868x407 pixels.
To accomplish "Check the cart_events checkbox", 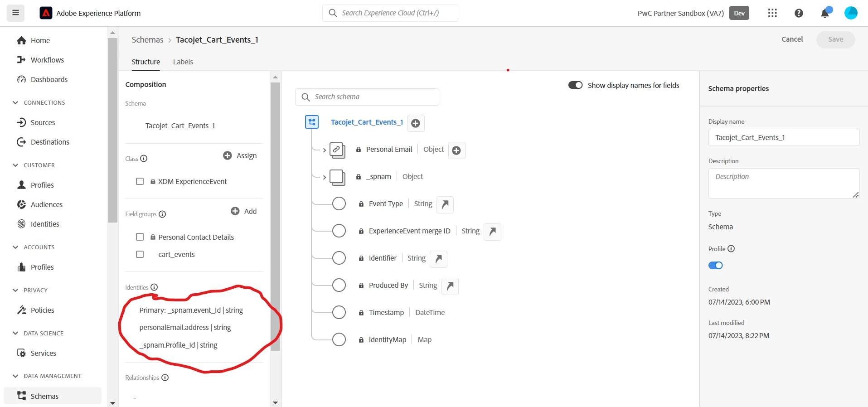I will tap(140, 254).
